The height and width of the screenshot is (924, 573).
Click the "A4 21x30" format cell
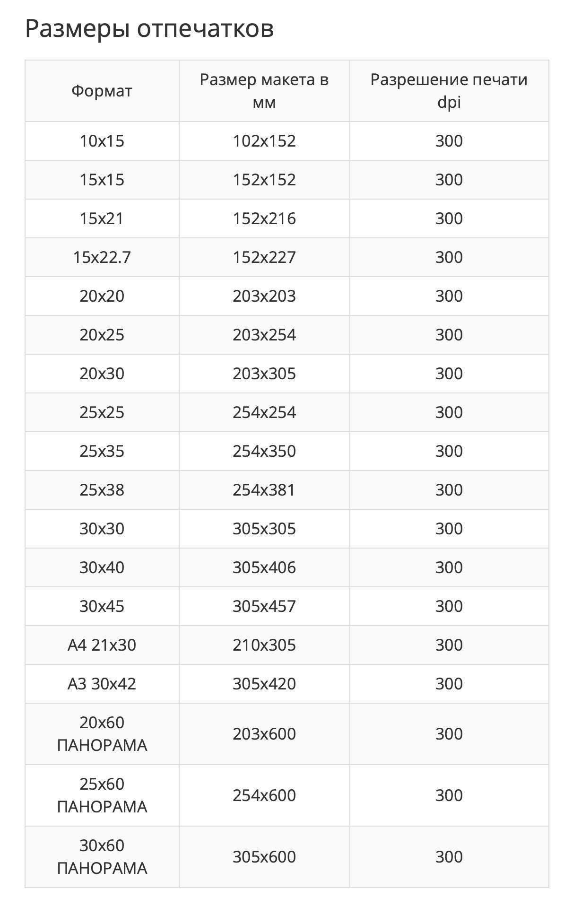click(x=102, y=645)
